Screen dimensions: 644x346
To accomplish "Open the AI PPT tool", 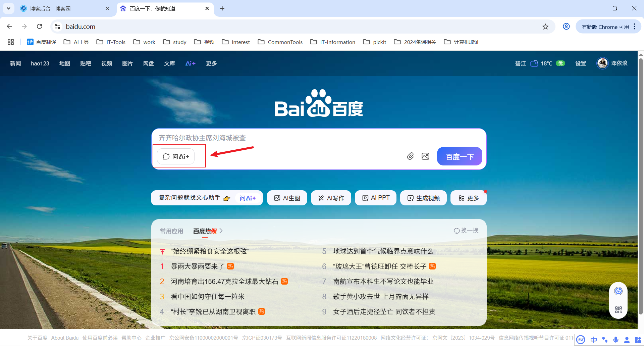I will (376, 198).
